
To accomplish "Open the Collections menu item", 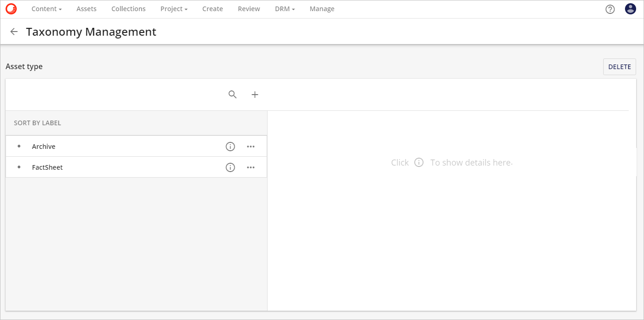I will [x=128, y=9].
